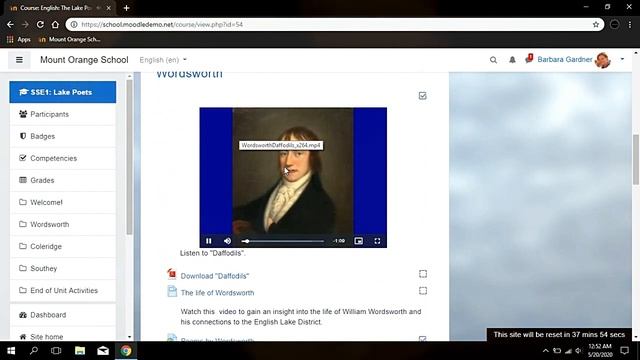This screenshot has height=360, width=640.
Task: Mark Download "Daffodils" as complete
Action: point(423,274)
